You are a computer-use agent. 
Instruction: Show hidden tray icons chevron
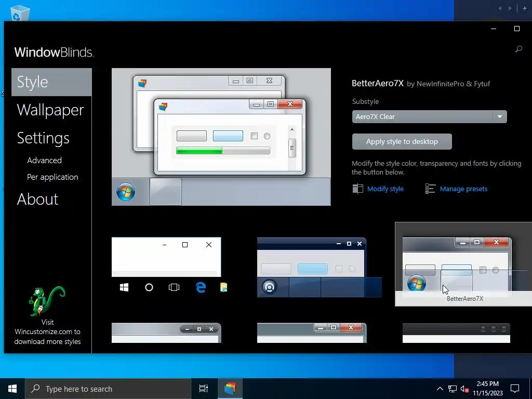pos(440,389)
